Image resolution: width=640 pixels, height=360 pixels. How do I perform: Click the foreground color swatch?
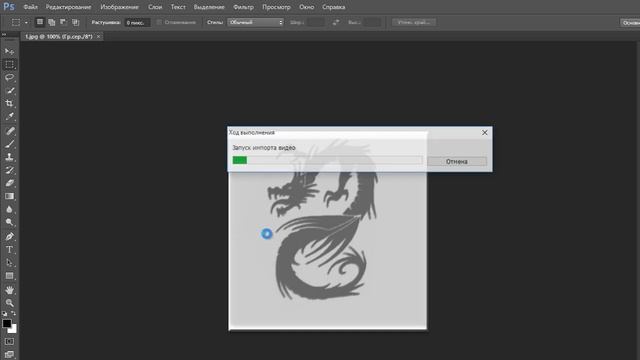7,323
